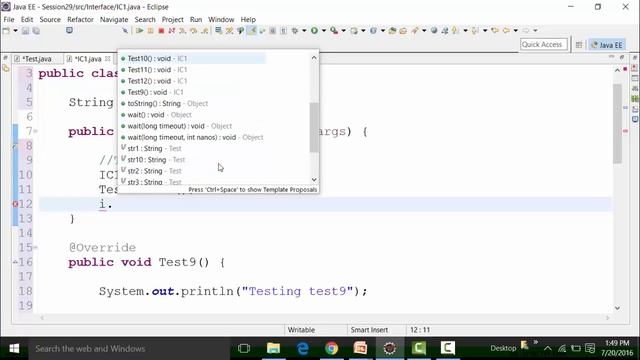Close the IC1.java tab
The image size is (640, 360).
tap(108, 59)
